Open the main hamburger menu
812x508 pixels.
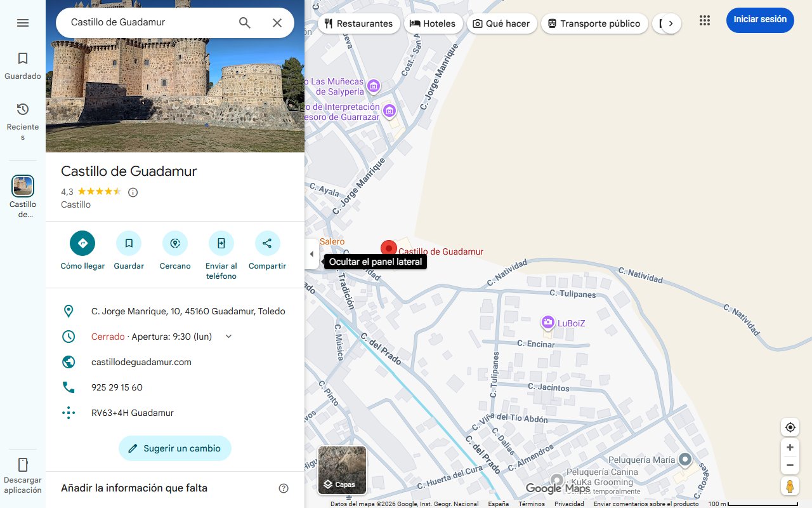[23, 22]
